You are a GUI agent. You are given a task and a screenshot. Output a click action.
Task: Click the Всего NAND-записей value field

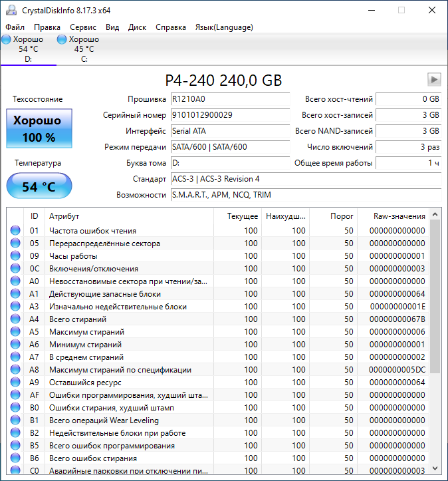pos(409,131)
